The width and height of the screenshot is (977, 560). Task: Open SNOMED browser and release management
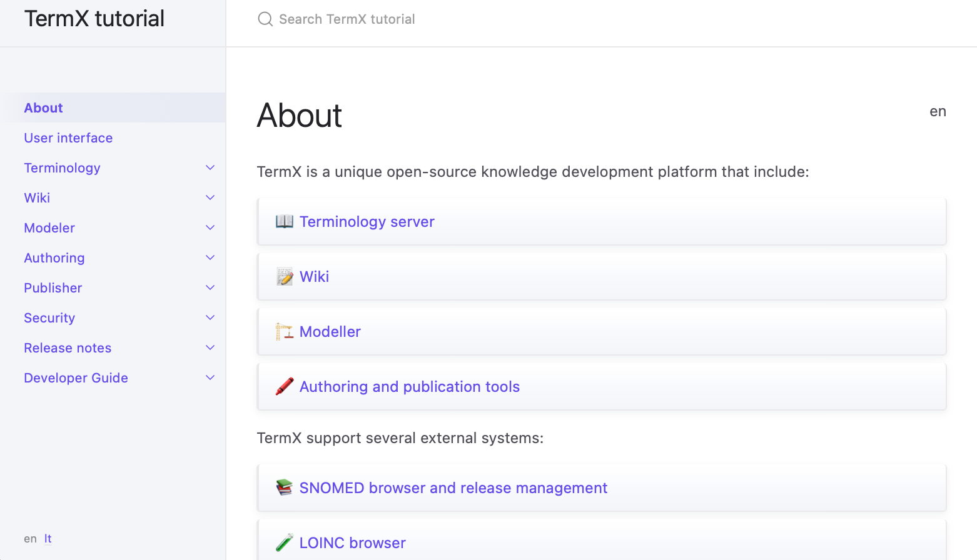click(453, 488)
